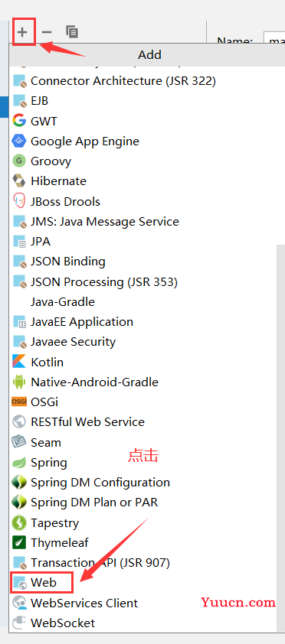
Task: Click the minus Remove icon
Action: 47,31
